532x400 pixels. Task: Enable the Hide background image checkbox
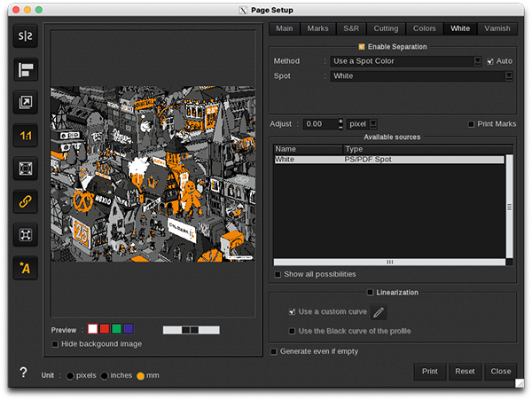(x=56, y=344)
